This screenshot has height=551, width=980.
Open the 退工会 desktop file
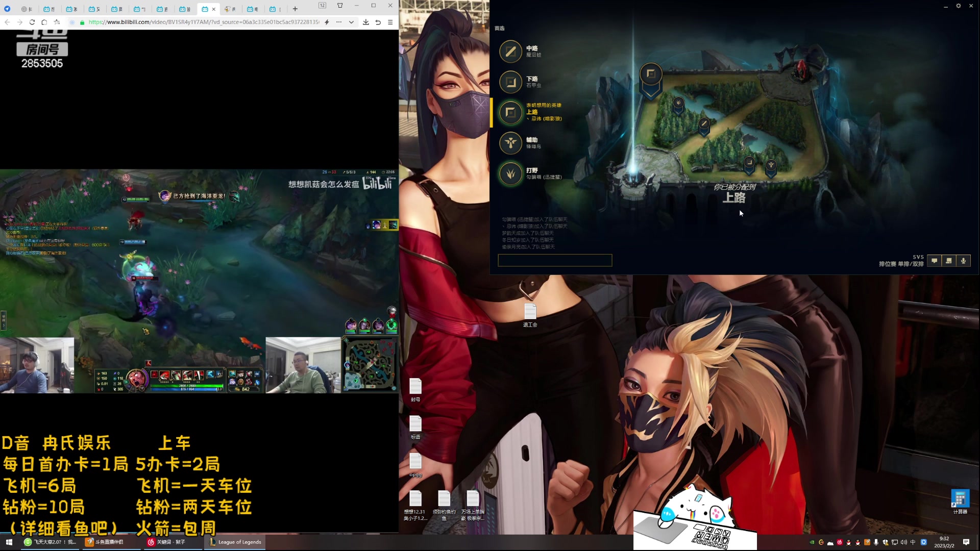tap(530, 315)
